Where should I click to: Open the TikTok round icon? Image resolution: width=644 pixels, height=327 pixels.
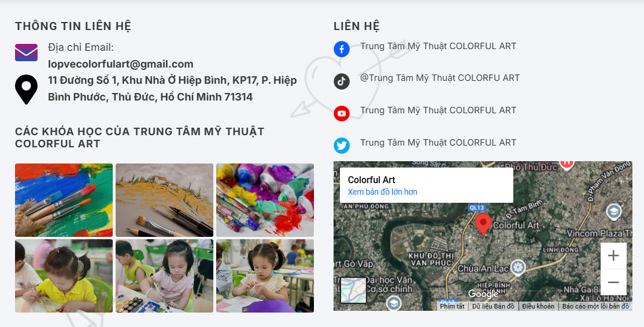341,81
